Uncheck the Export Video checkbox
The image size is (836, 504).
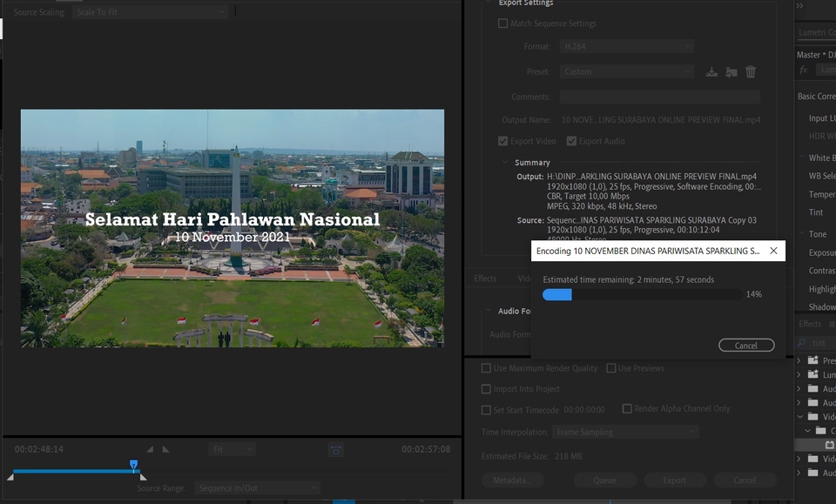pyautogui.click(x=503, y=141)
